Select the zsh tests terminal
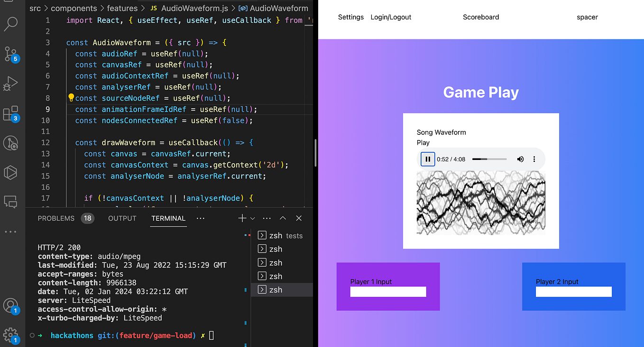 (x=282, y=235)
